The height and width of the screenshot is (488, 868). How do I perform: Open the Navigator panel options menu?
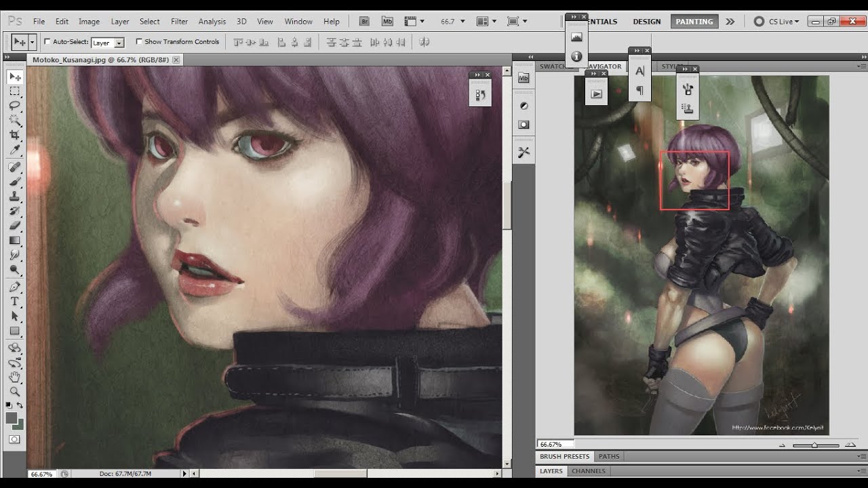pyautogui.click(x=861, y=66)
